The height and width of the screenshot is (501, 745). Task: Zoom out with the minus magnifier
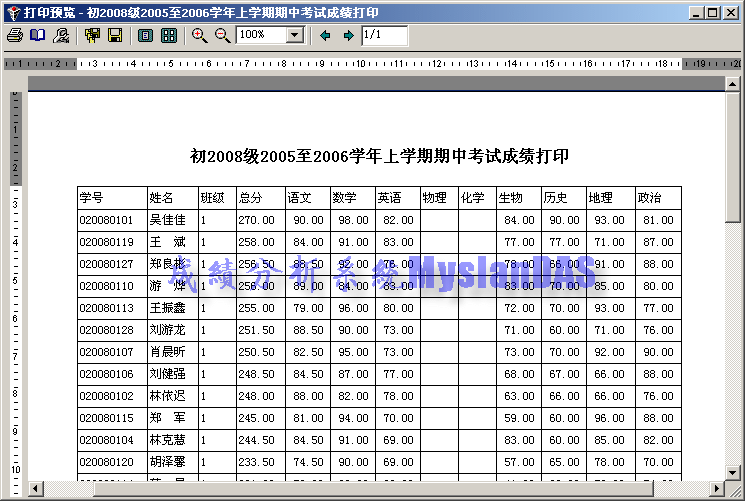[x=222, y=35]
